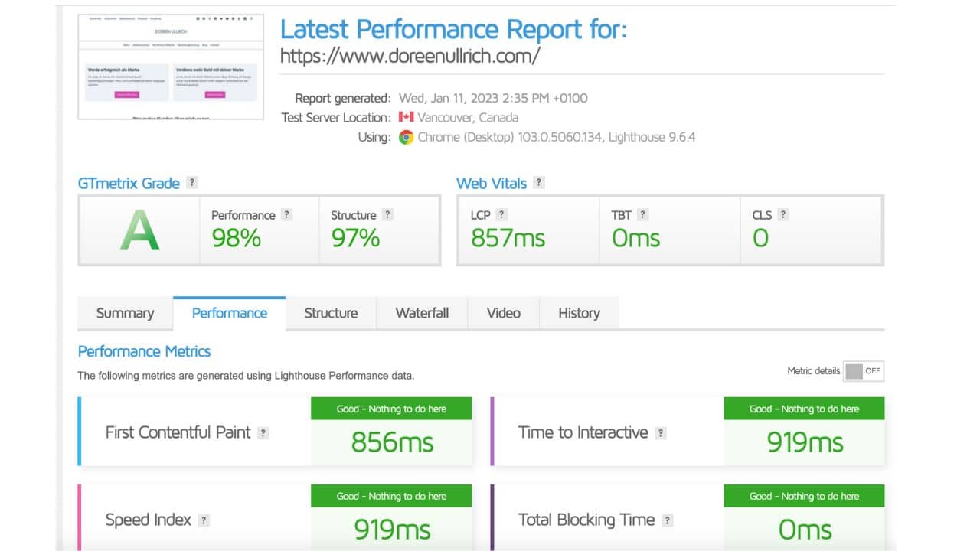Click the Good banner above Time to Interactive

click(x=804, y=409)
